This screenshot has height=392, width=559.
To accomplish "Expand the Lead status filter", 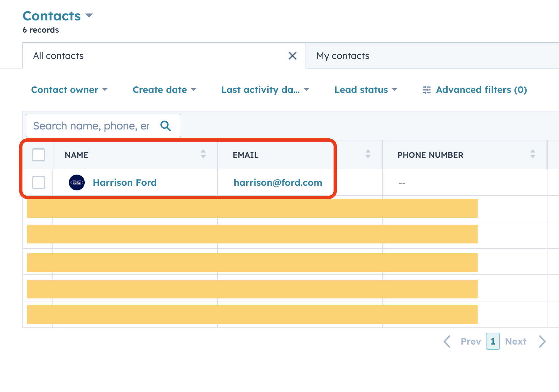I will (x=366, y=90).
